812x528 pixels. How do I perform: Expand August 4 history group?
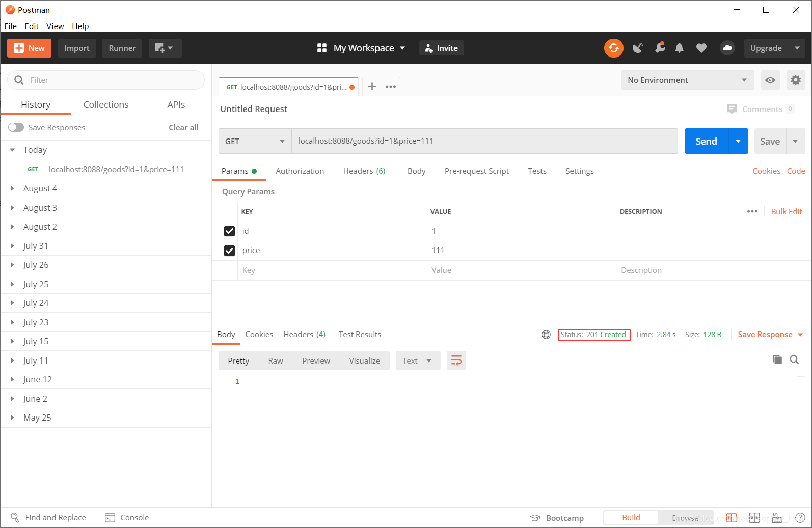click(x=106, y=188)
